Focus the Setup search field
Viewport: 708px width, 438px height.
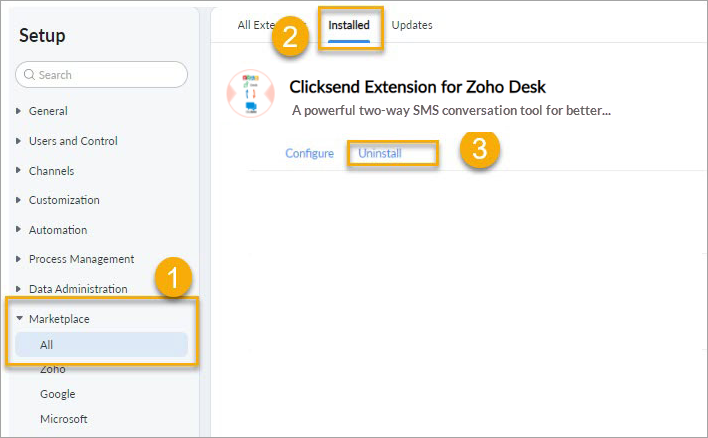102,75
